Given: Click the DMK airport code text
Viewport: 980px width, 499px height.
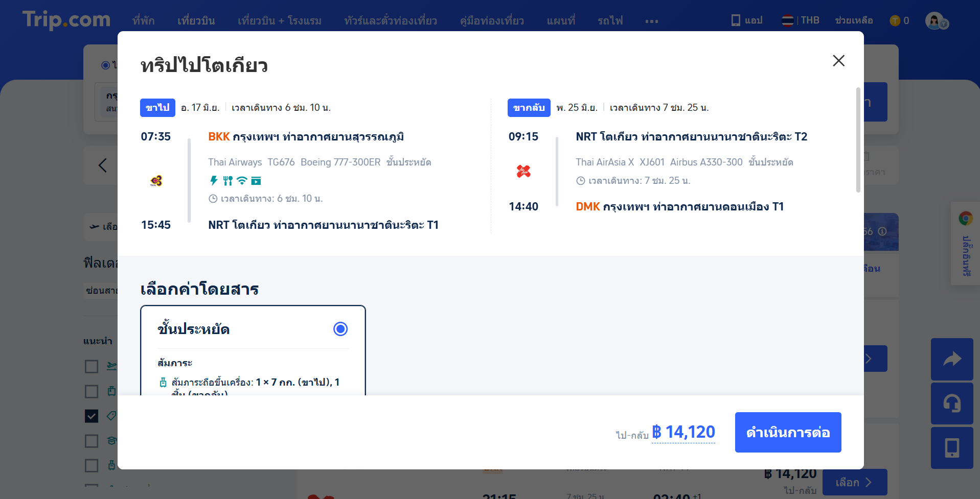Looking at the screenshot, I should [587, 206].
